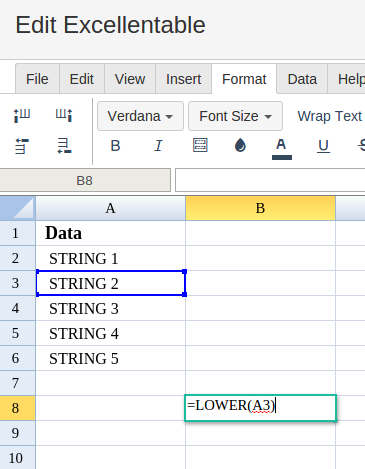Click the insert column right icon
365x469 pixels.
click(64, 116)
